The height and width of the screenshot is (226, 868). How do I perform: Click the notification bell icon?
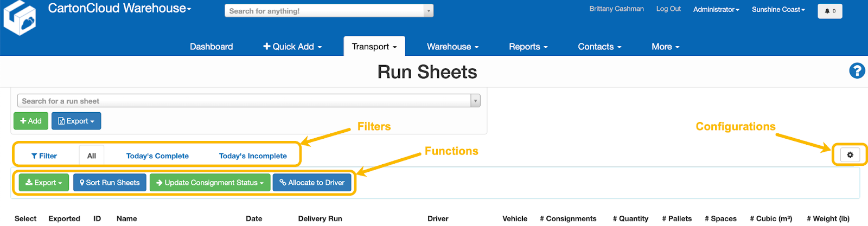pos(829,11)
